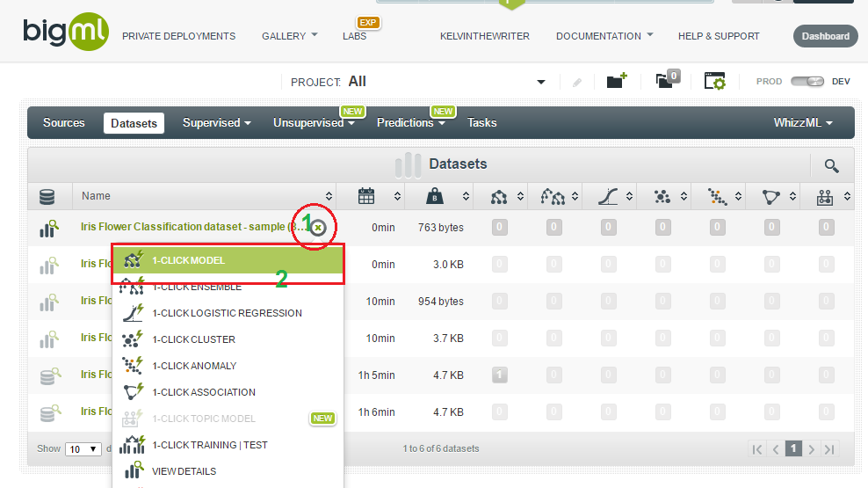Viewport: 868px width, 488px height.
Task: Select 1-CLICK MODEL from the menu
Action: click(x=228, y=260)
